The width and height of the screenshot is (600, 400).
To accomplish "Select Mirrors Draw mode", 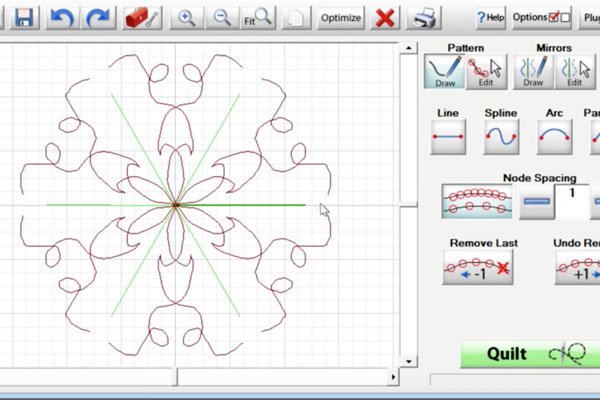I will [533, 71].
